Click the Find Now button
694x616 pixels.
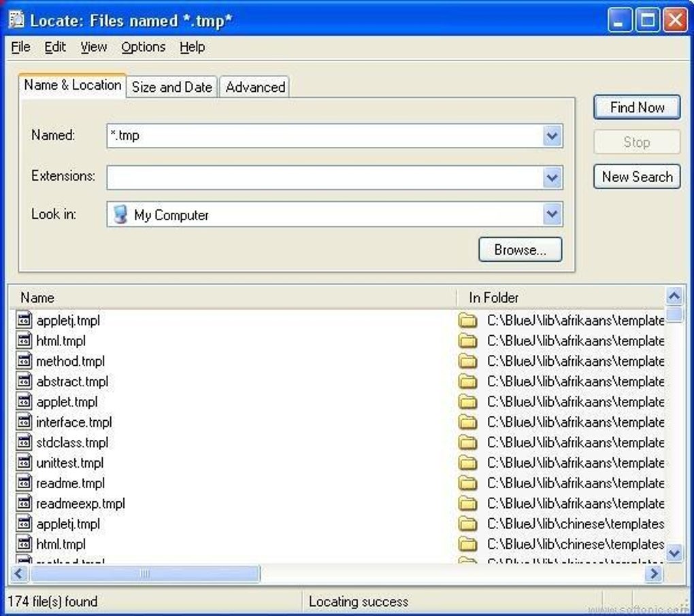click(636, 107)
